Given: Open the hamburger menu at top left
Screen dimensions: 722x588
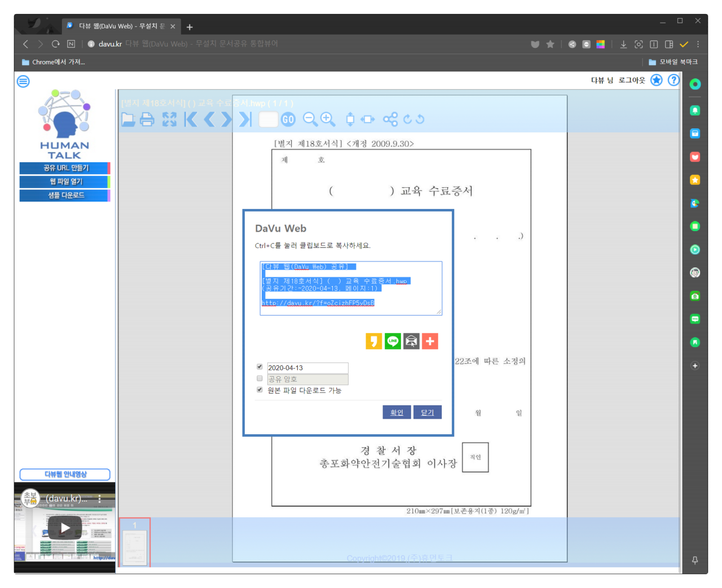Looking at the screenshot, I should [x=23, y=81].
